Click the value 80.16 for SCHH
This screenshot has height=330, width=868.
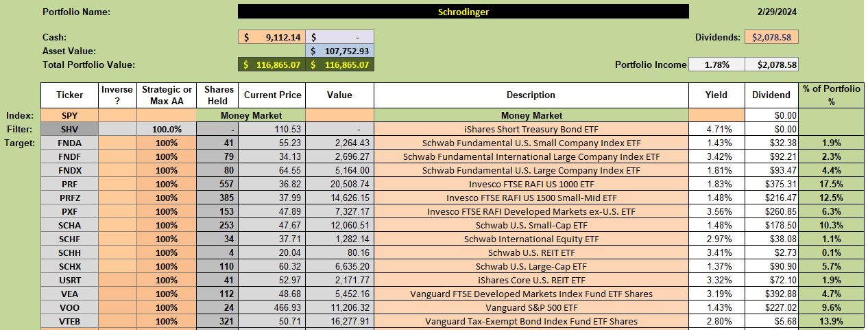coord(339,252)
